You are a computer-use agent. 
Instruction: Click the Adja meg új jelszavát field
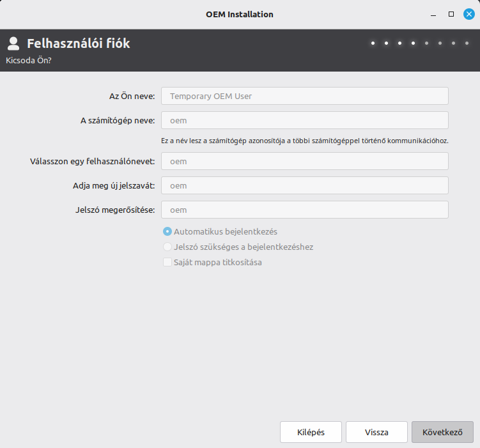pyautogui.click(x=304, y=185)
